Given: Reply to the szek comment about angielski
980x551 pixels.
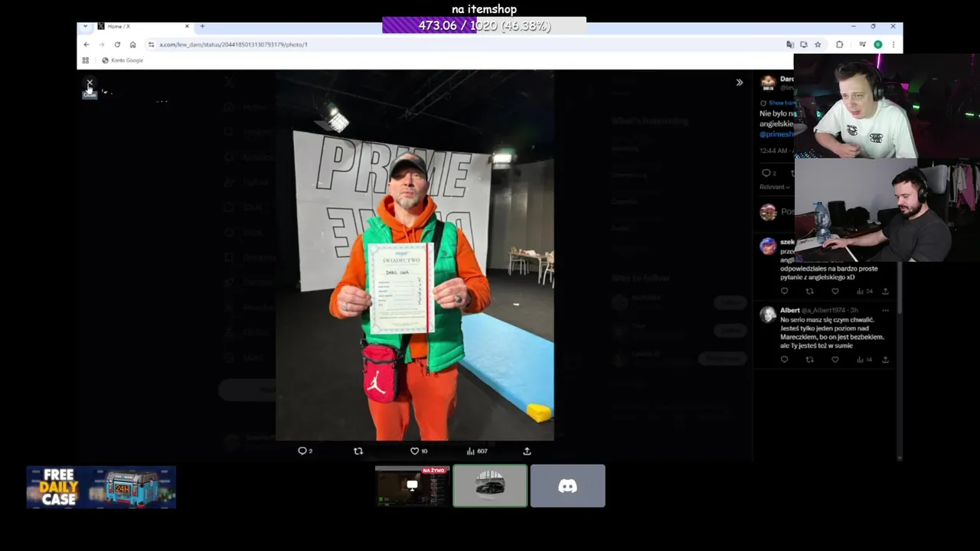Looking at the screenshot, I should (784, 291).
